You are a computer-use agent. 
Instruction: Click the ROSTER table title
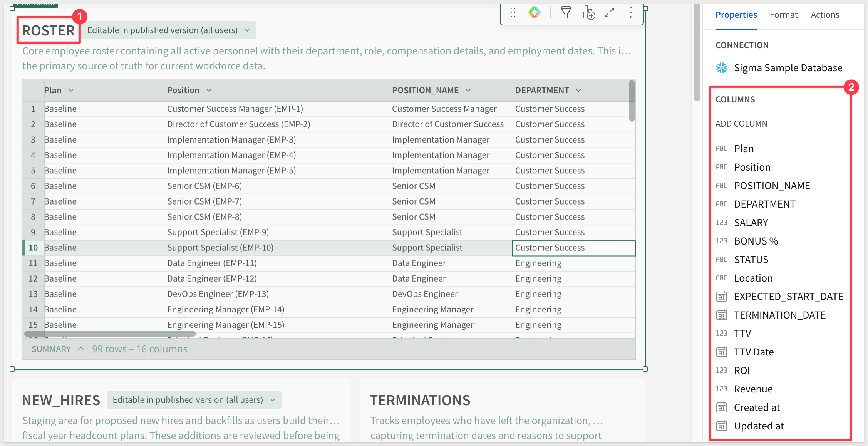click(x=48, y=30)
